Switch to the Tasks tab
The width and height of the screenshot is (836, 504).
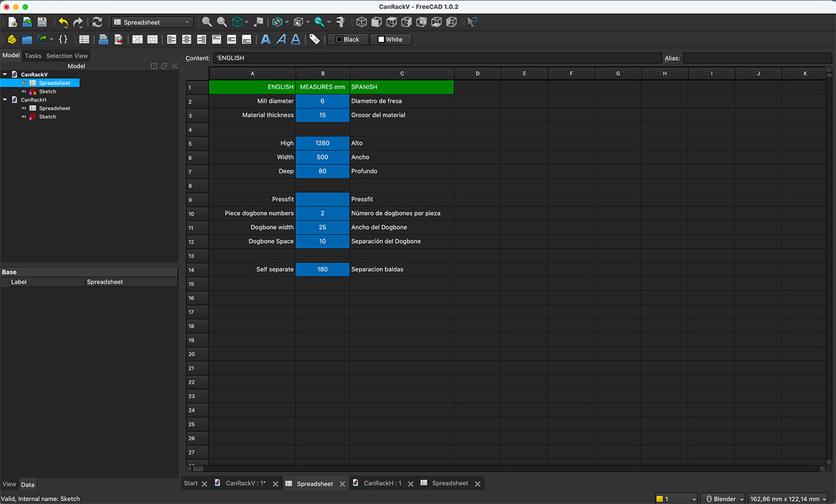pos(33,56)
